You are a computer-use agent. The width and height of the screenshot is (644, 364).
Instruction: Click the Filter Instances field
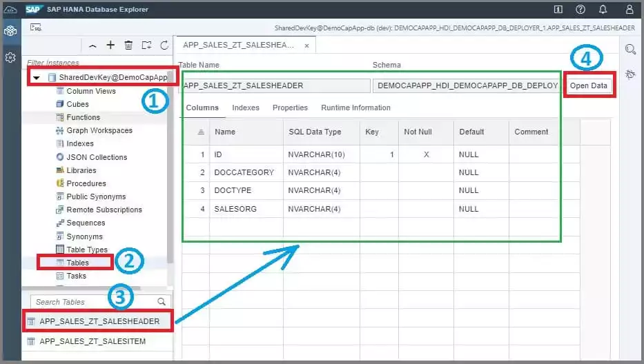point(97,62)
